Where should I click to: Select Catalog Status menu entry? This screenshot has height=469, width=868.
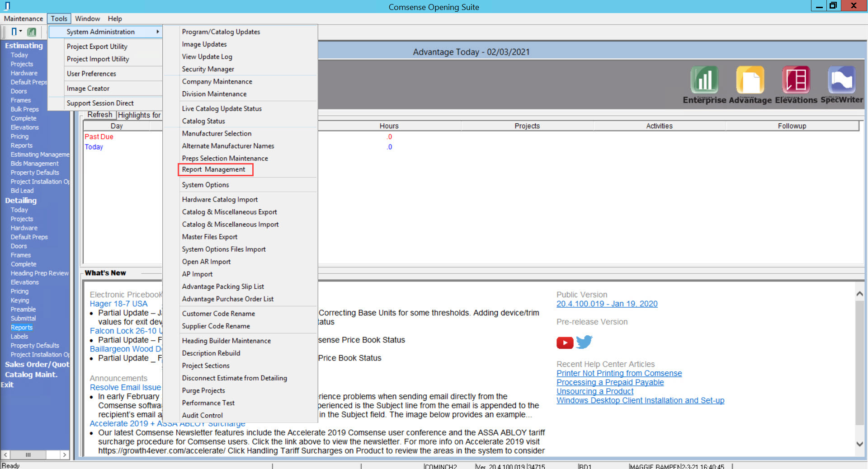203,121
